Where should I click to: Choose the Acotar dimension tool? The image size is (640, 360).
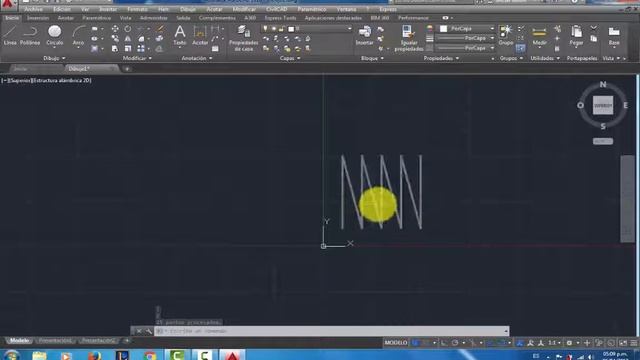coord(200,35)
